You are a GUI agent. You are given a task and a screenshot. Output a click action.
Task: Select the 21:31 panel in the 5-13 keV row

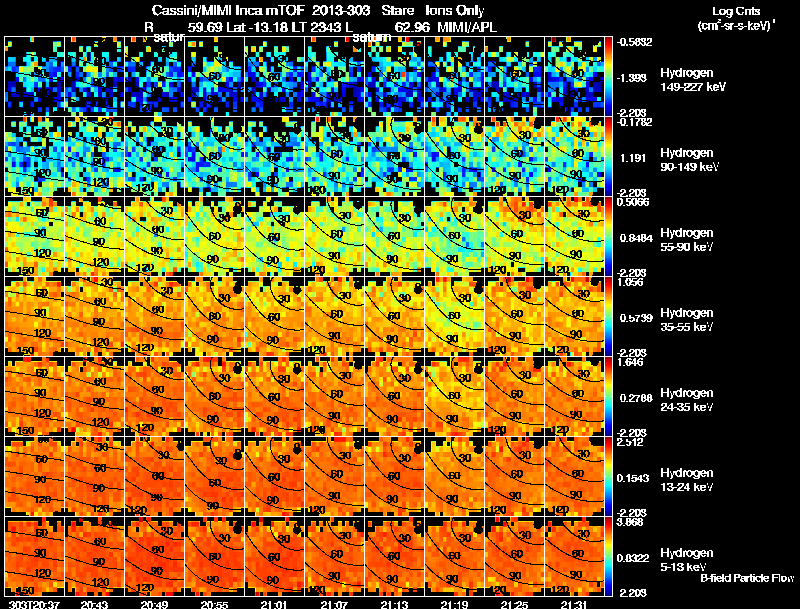[574, 556]
